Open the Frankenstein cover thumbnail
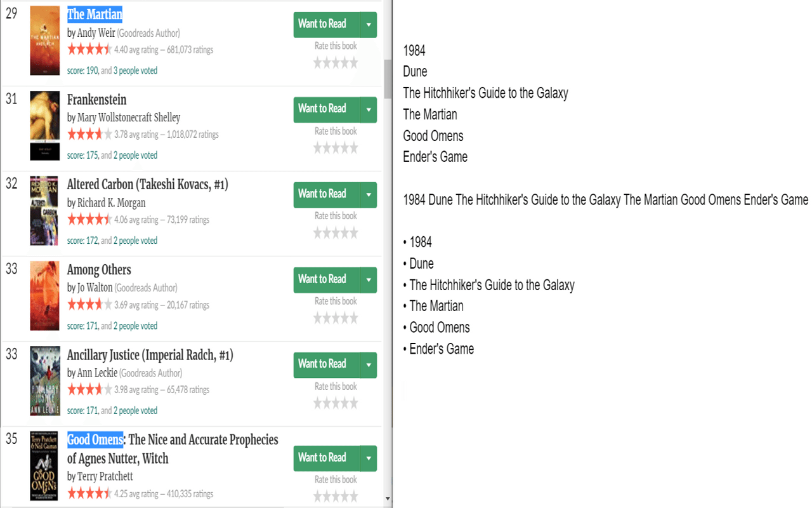812x508 pixels. pos(44,124)
